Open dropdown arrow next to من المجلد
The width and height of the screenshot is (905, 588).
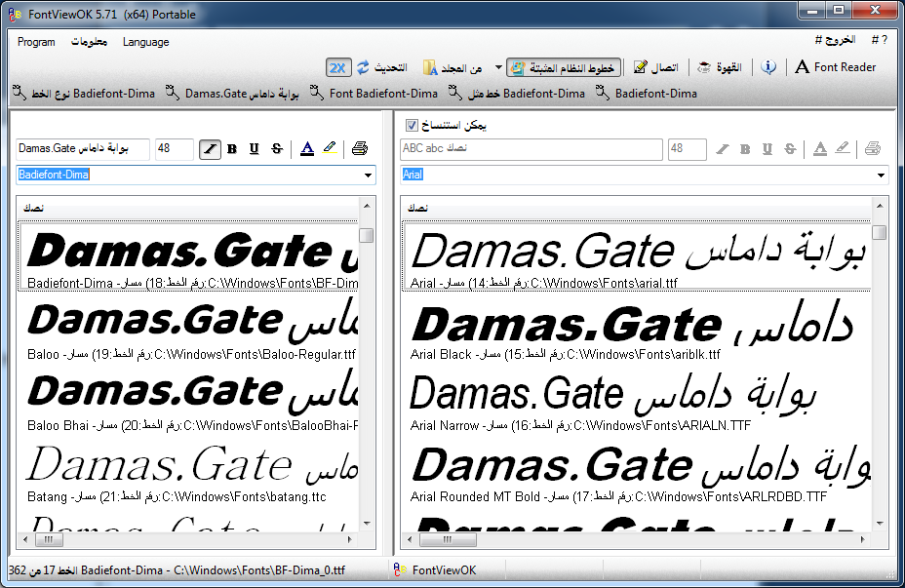[498, 67]
